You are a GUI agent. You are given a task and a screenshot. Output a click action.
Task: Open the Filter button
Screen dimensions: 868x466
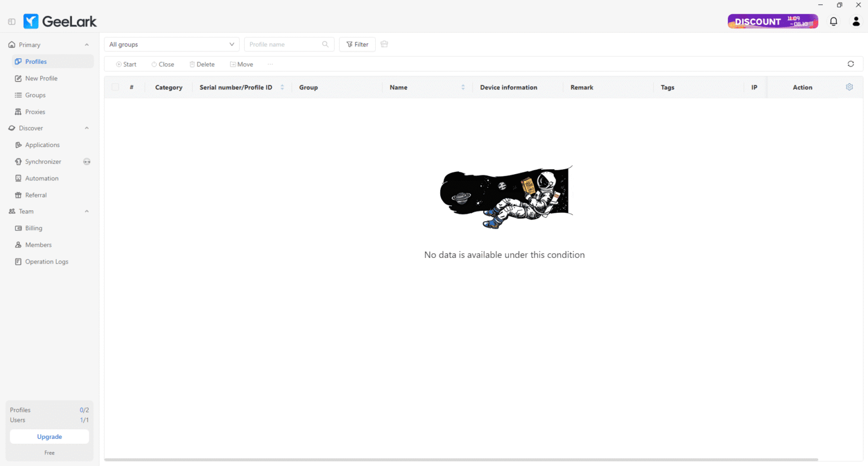click(357, 44)
